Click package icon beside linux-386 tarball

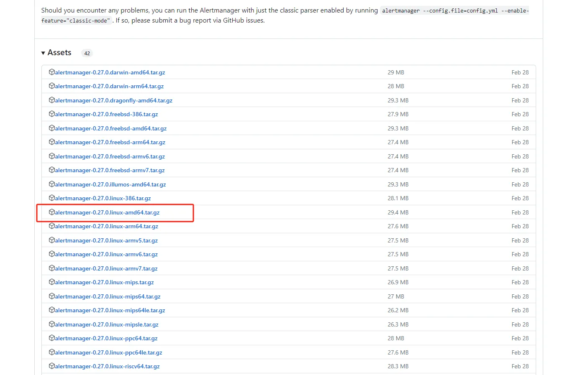52,198
